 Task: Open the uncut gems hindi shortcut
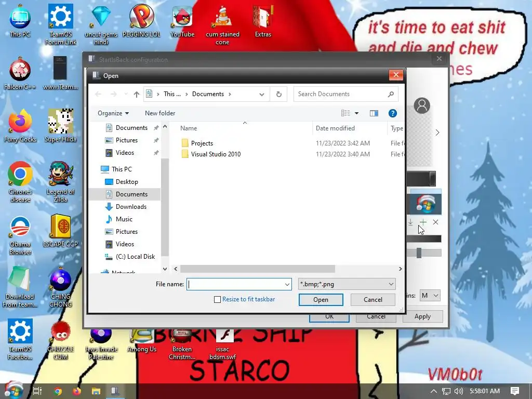[x=101, y=24]
